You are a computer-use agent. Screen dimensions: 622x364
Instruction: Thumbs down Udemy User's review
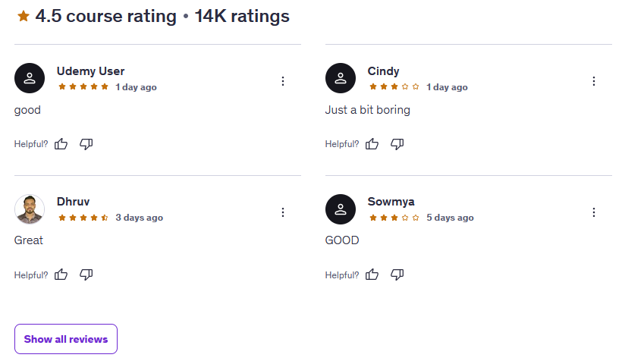click(86, 144)
